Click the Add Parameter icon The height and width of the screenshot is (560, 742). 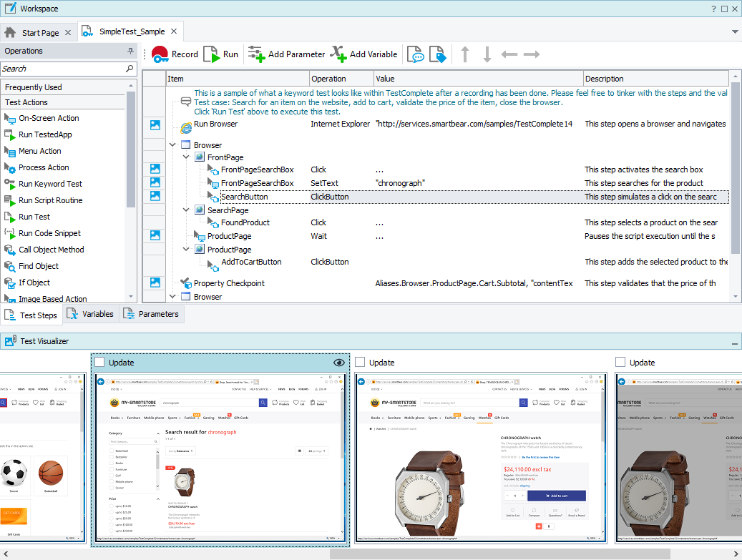[255, 54]
